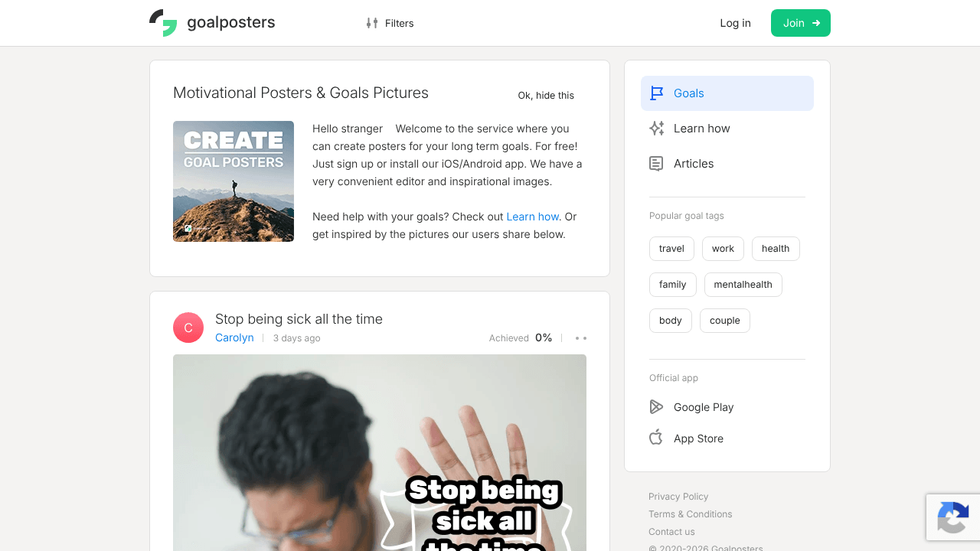This screenshot has width=980, height=551.
Task: Click the App Store apple icon
Action: click(x=656, y=439)
